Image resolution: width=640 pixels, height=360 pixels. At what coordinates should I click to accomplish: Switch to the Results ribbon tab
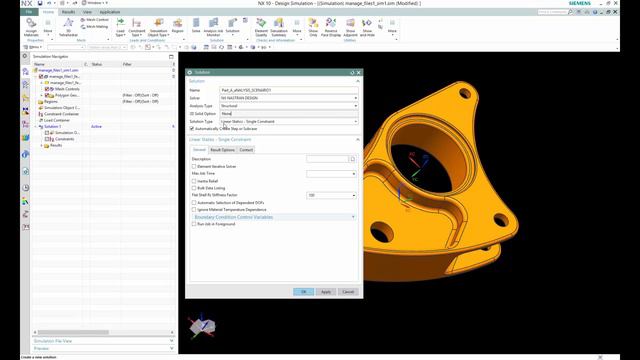click(x=68, y=12)
